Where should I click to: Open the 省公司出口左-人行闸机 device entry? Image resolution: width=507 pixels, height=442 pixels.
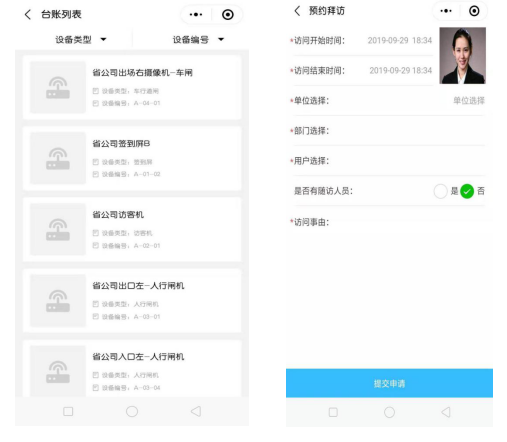tap(132, 300)
